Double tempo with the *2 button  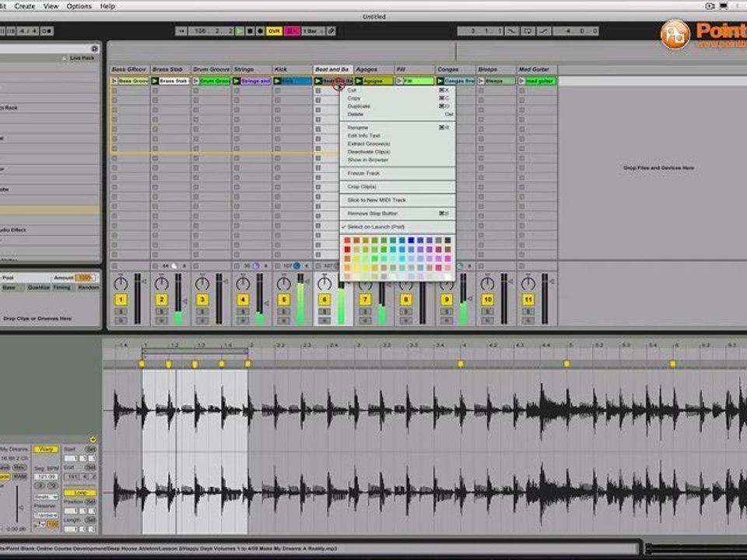[52, 485]
